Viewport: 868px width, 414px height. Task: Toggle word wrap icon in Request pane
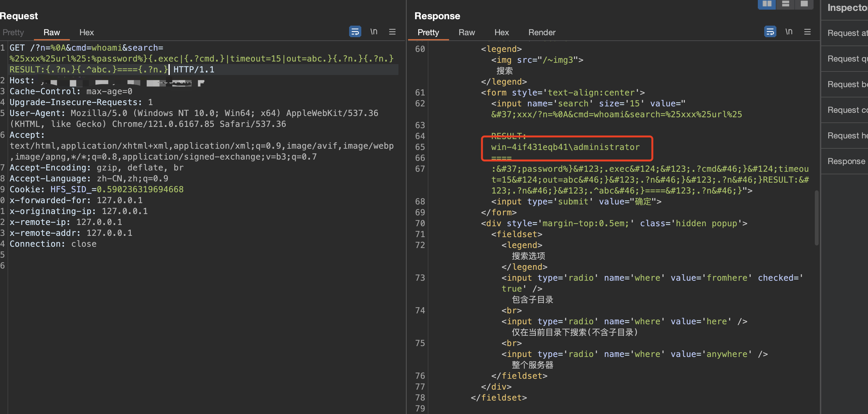[355, 32]
